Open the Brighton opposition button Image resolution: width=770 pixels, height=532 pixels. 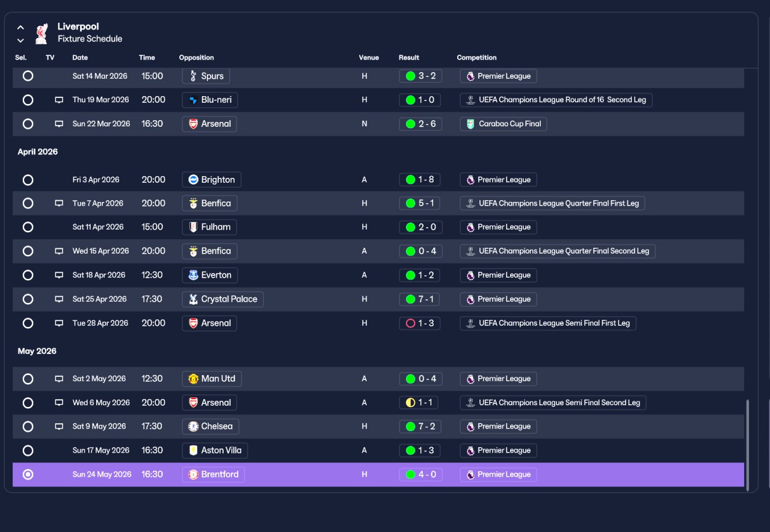point(211,180)
